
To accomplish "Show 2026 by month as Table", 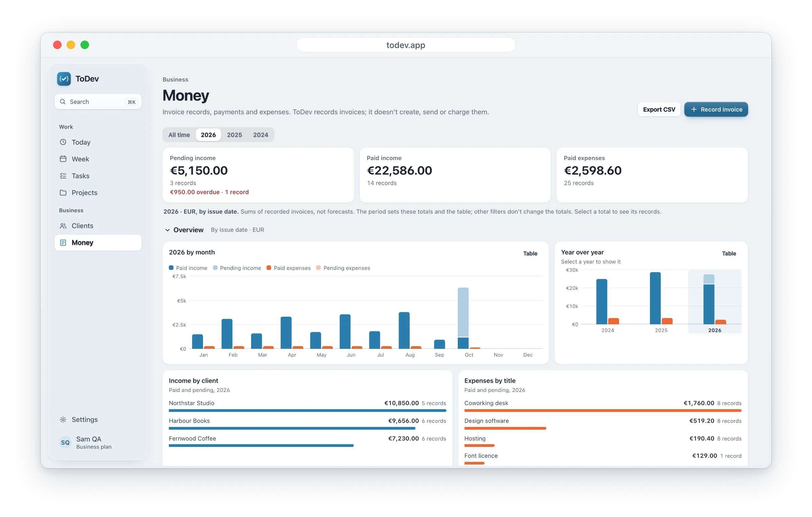I will coord(530,253).
